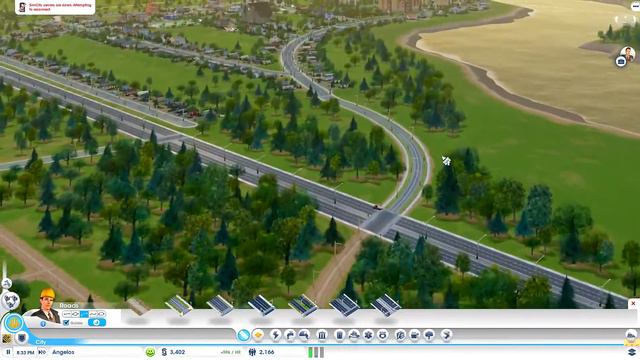
Task: Open the region view globe icon
Action: click(x=11, y=301)
